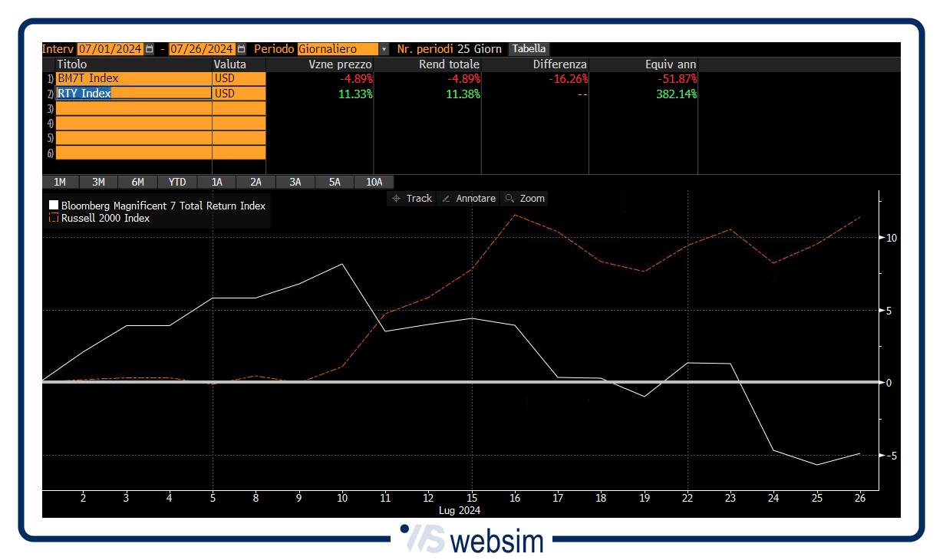
Task: Click the BM7T Index title field
Action: [134, 78]
